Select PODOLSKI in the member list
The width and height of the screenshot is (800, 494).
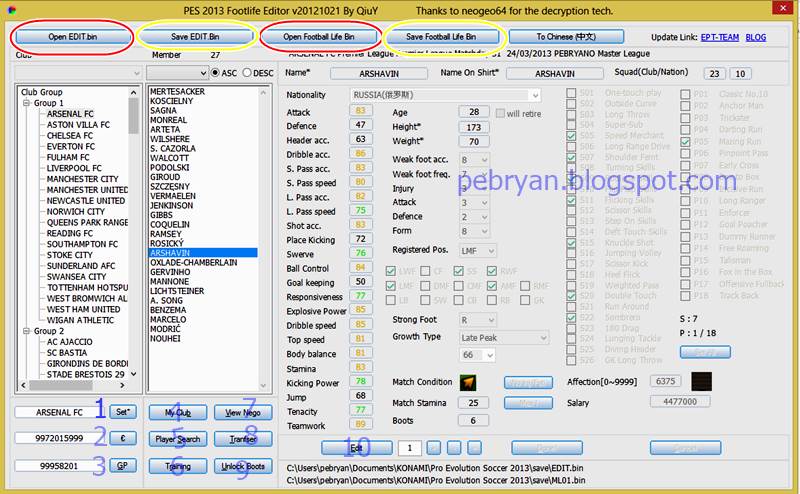click(169, 167)
